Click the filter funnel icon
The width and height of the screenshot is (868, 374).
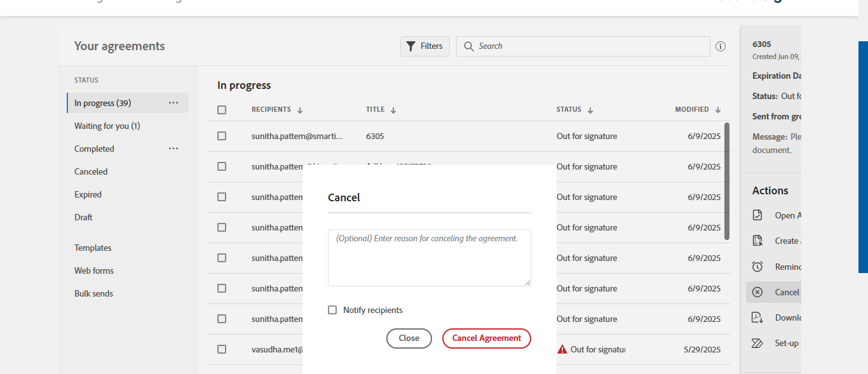click(x=410, y=46)
